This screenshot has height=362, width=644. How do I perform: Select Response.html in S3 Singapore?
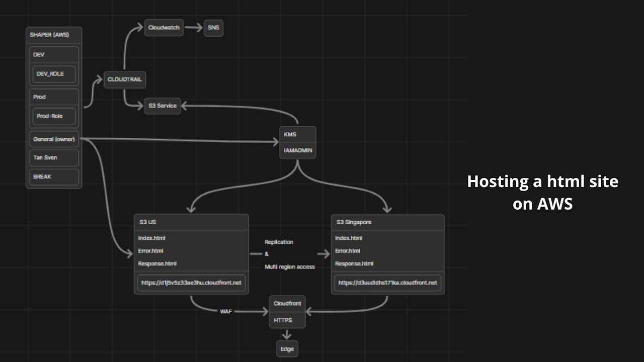click(x=354, y=263)
